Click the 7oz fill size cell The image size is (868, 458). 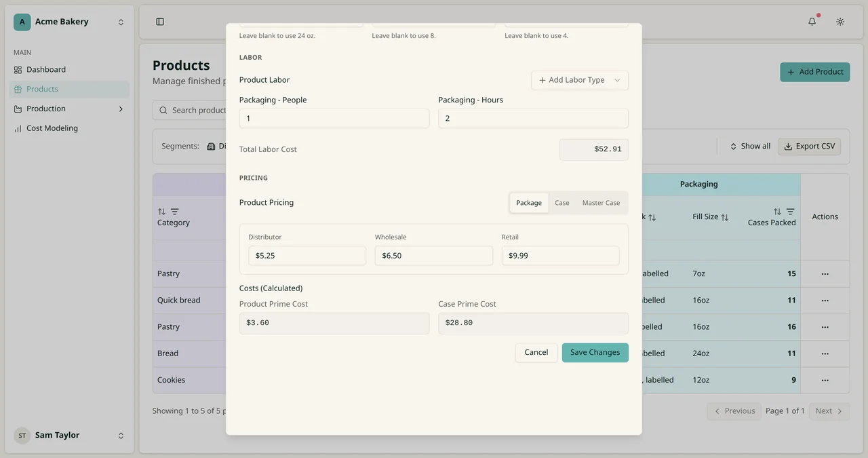point(699,274)
